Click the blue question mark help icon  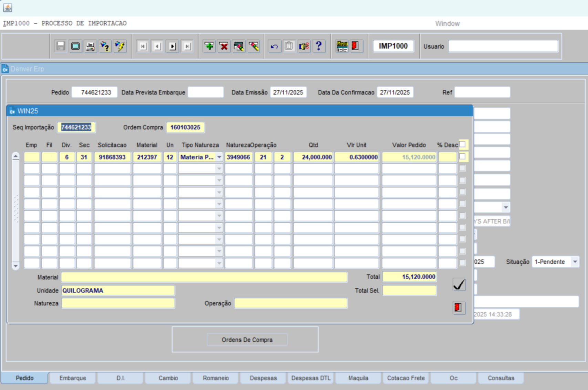(319, 46)
